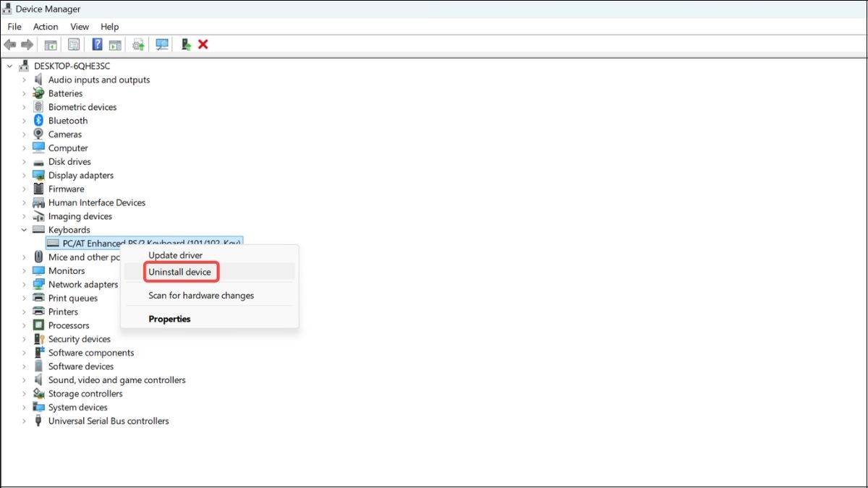The height and width of the screenshot is (488, 868).
Task: Click the Monitors category icon
Action: (x=38, y=271)
